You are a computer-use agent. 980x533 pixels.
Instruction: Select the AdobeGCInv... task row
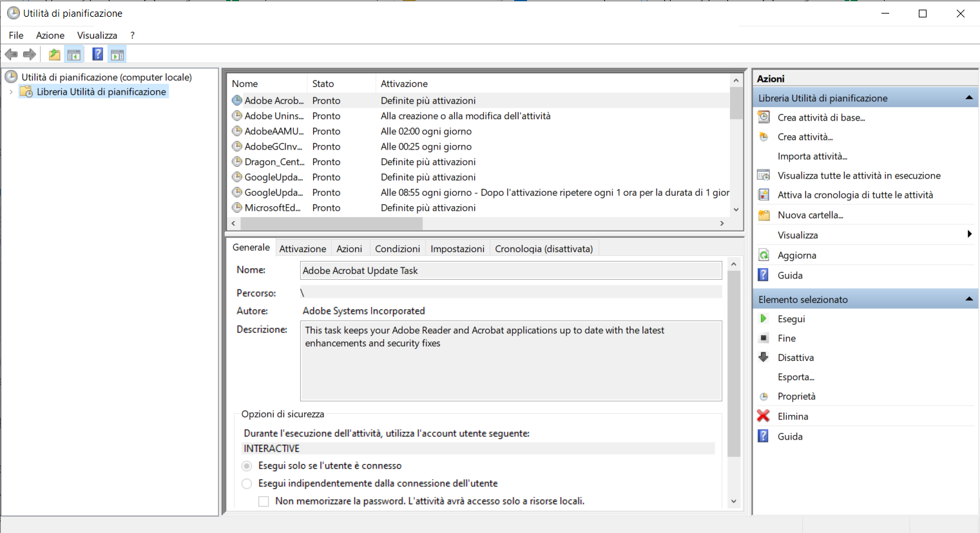click(479, 147)
